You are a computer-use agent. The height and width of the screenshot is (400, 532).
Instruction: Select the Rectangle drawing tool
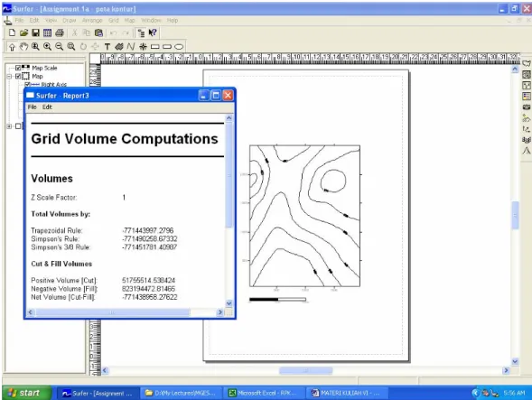(x=154, y=47)
